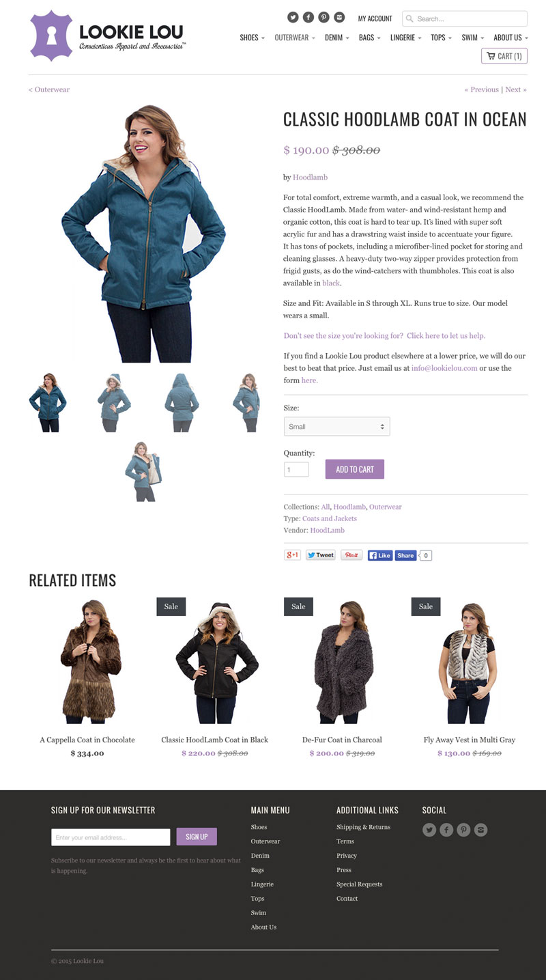The image size is (546, 980).
Task: Open the header Pinterest icon
Action: tap(324, 17)
